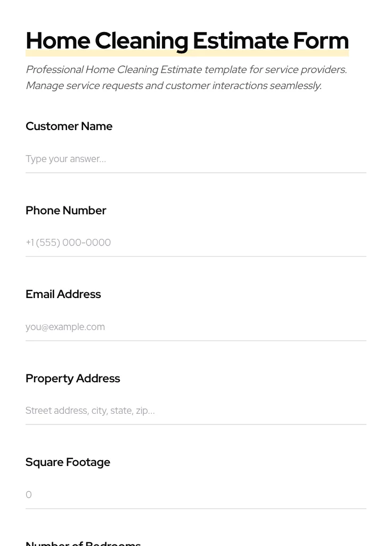Click the Square Footage number field
This screenshot has width=392, height=546.
(x=195, y=495)
